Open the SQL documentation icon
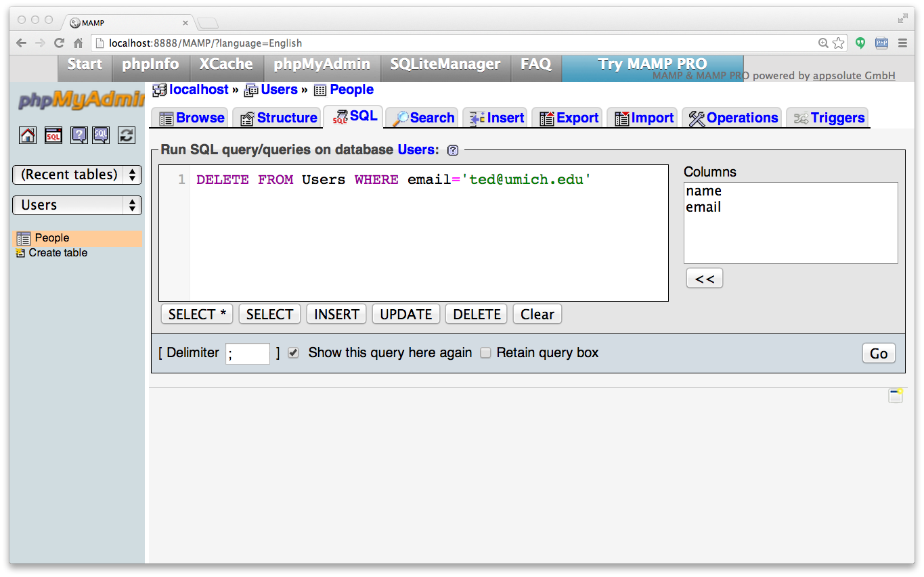The height and width of the screenshot is (577, 924). tap(101, 135)
